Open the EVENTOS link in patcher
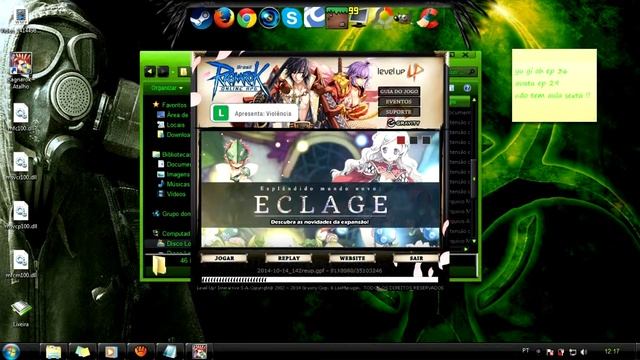 (399, 102)
